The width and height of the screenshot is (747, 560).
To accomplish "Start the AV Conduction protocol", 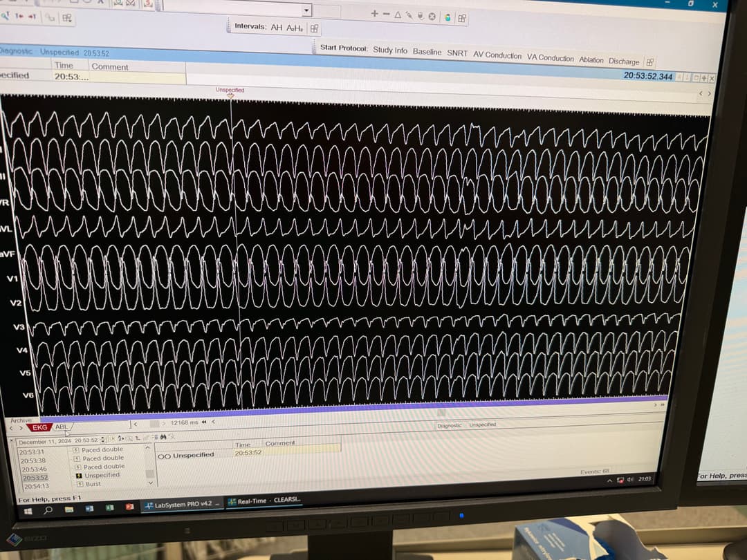I will tap(497, 55).
